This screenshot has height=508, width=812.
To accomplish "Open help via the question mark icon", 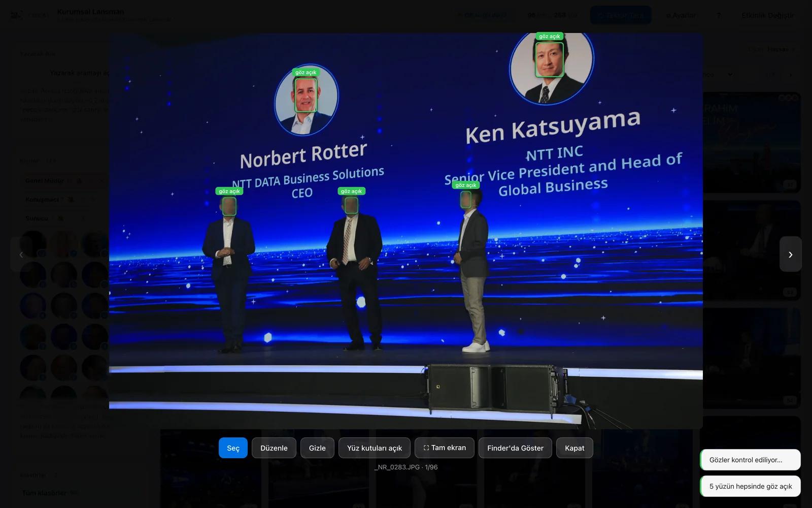I will (x=719, y=15).
